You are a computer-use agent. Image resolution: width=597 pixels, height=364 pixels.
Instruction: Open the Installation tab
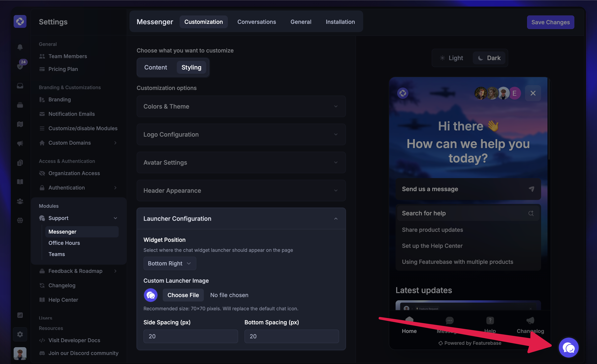(340, 22)
